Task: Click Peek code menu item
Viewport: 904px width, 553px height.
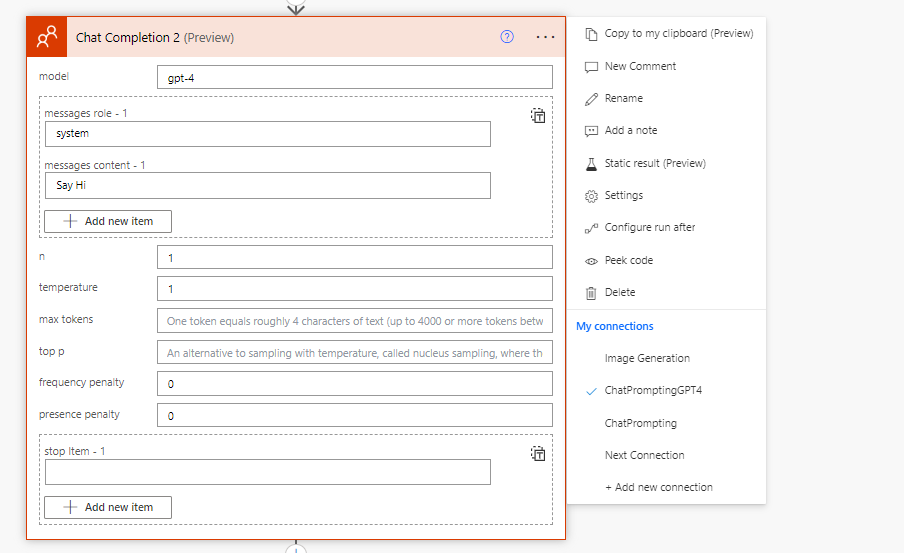Action: click(x=628, y=260)
